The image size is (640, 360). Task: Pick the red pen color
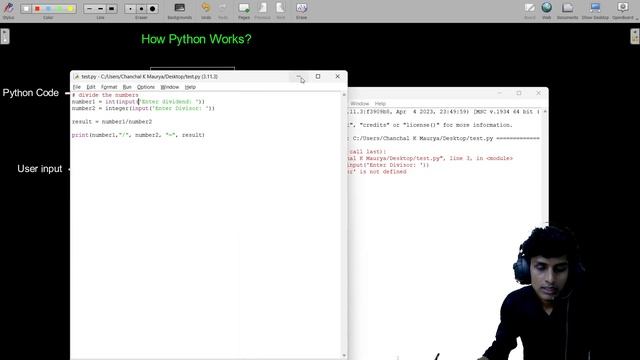pyautogui.click(x=37, y=9)
